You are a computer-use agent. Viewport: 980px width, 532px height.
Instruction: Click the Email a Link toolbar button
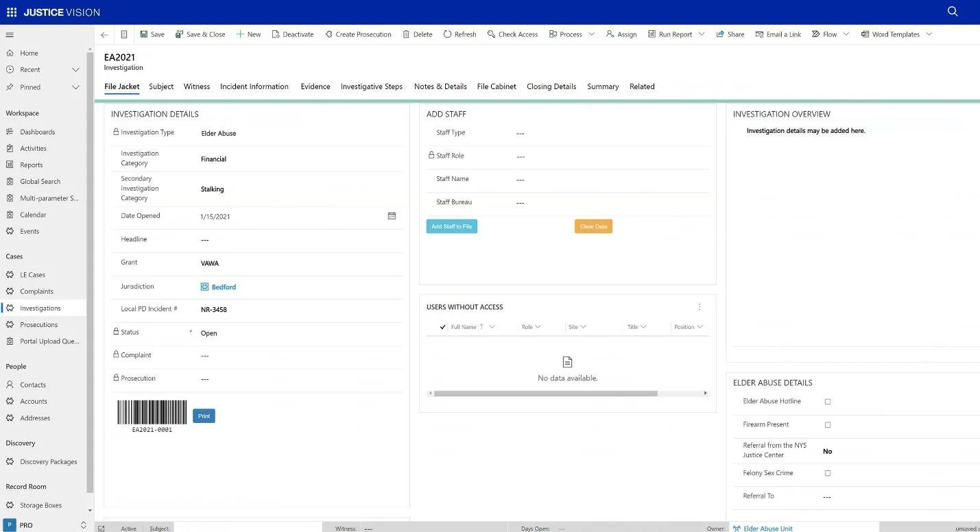778,34
